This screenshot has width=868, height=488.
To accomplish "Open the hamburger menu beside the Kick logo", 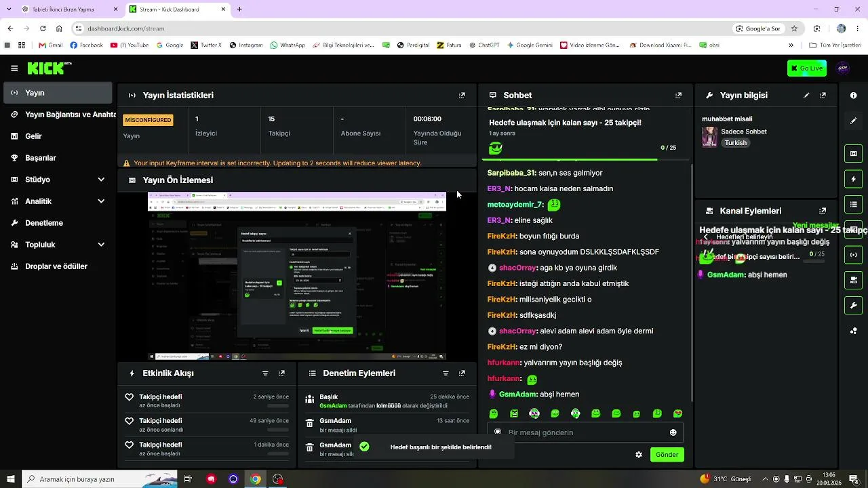I will point(14,68).
